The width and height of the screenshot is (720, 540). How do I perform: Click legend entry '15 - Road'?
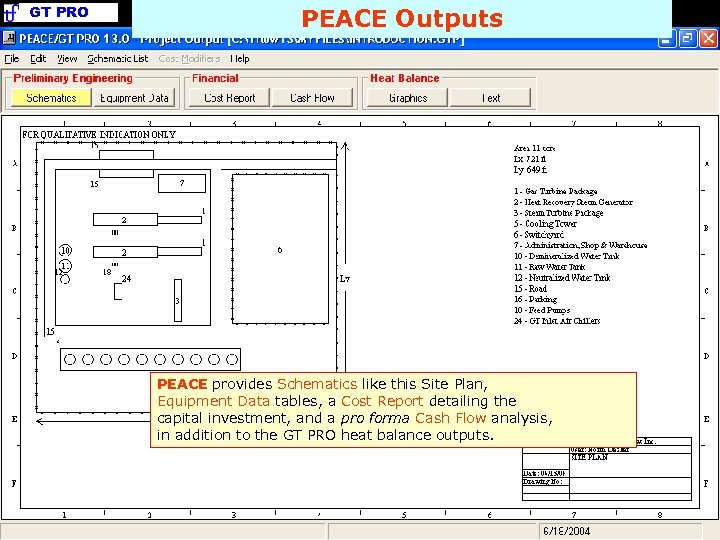(x=530, y=288)
